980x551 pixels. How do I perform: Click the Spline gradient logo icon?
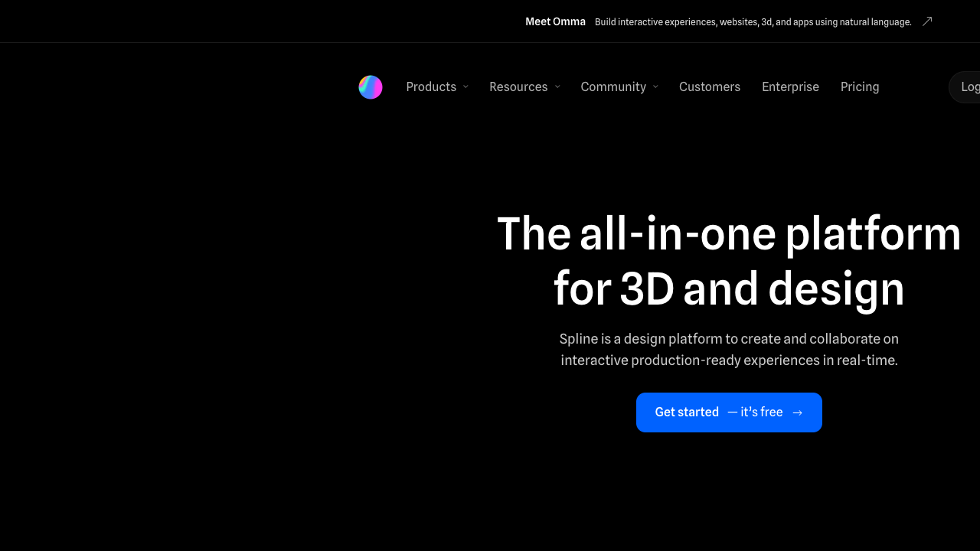(x=371, y=87)
